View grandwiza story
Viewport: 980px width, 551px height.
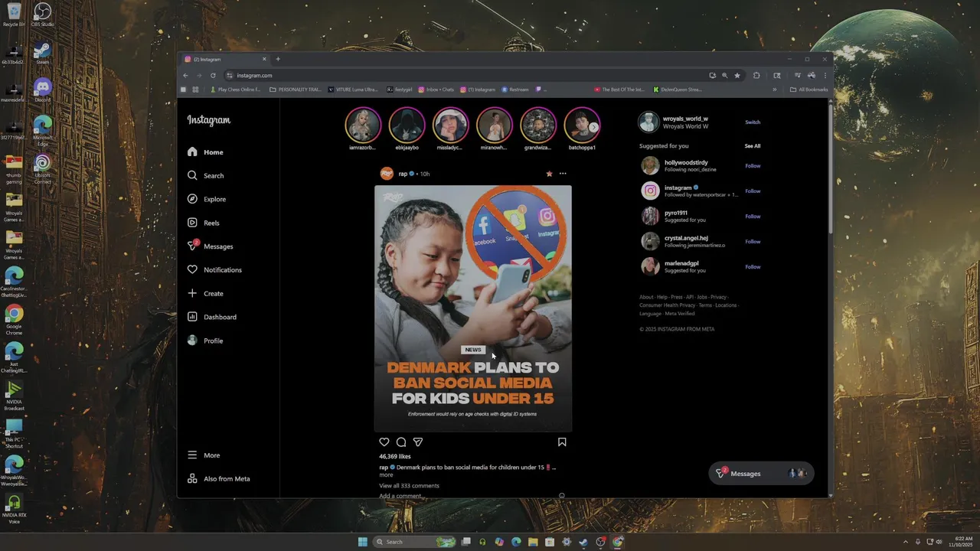tap(538, 125)
